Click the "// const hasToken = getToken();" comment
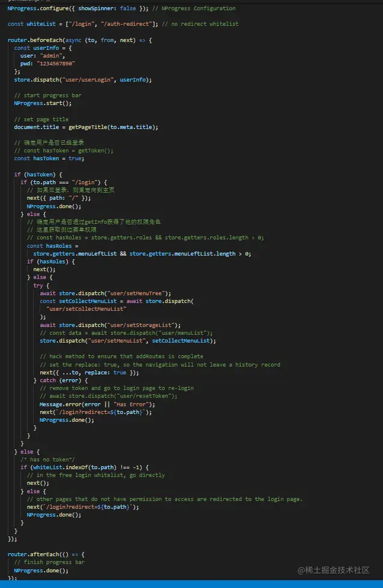Image resolution: width=383 pixels, height=588 pixels. (x=64, y=151)
